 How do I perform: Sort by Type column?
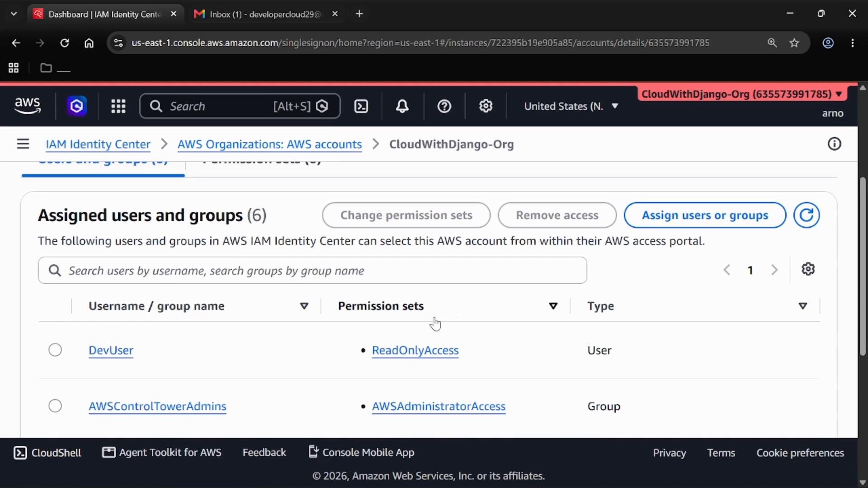tap(803, 306)
